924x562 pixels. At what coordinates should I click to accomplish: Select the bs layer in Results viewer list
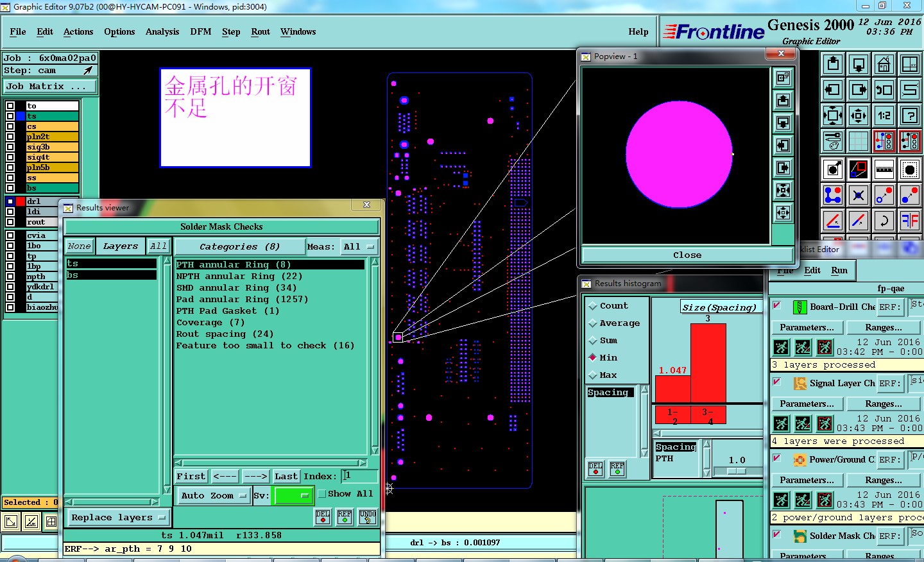[112, 275]
